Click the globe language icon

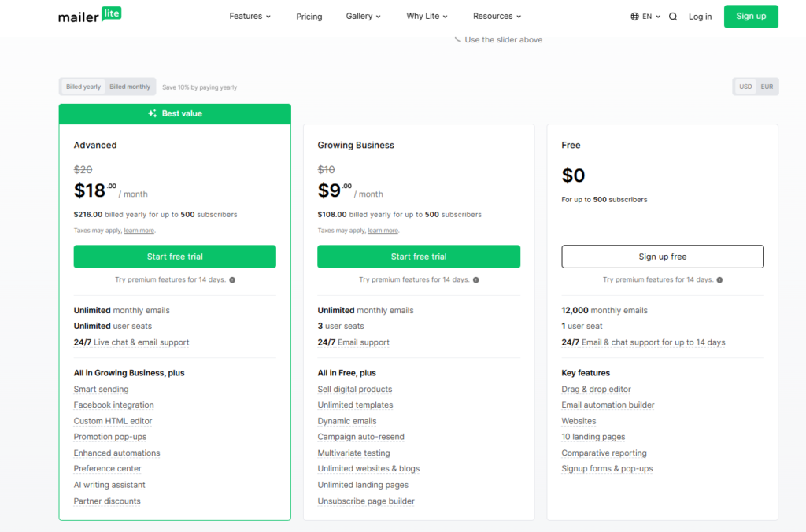tap(635, 17)
